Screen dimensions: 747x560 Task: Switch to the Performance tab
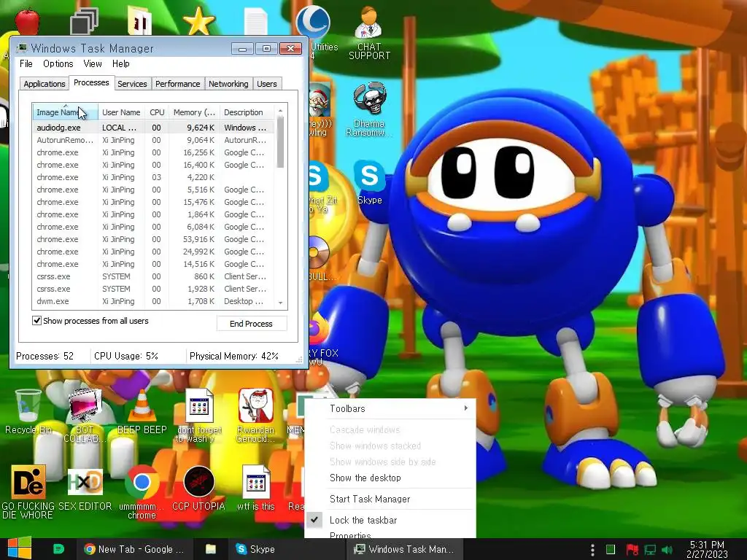pyautogui.click(x=178, y=84)
